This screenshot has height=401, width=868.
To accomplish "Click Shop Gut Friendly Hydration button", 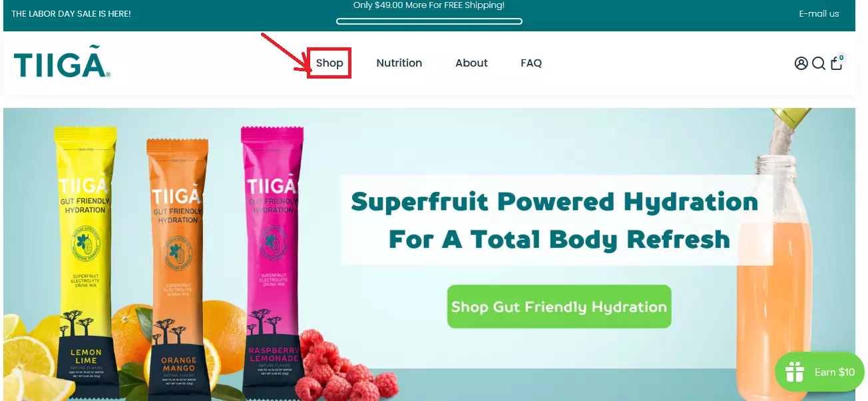I will [559, 306].
